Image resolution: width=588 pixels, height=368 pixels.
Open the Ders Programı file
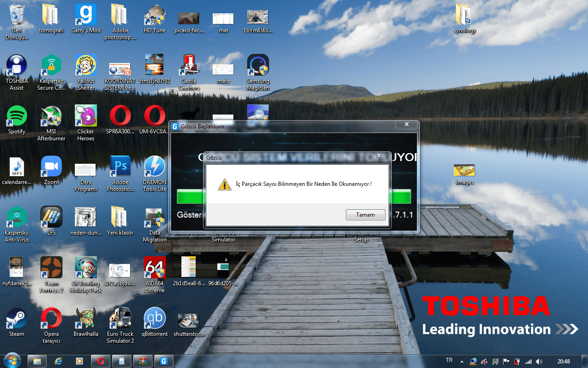point(86,177)
